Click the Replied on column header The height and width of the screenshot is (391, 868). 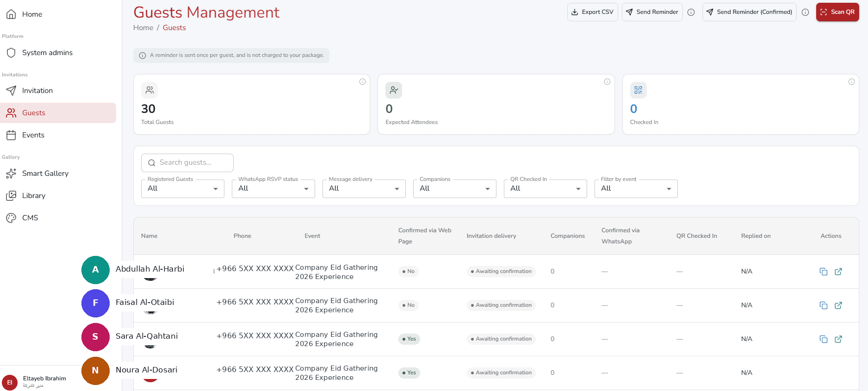coord(756,236)
